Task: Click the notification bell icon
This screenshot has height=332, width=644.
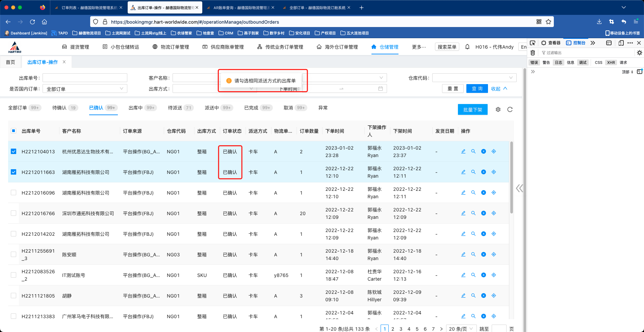Action: 467,47
